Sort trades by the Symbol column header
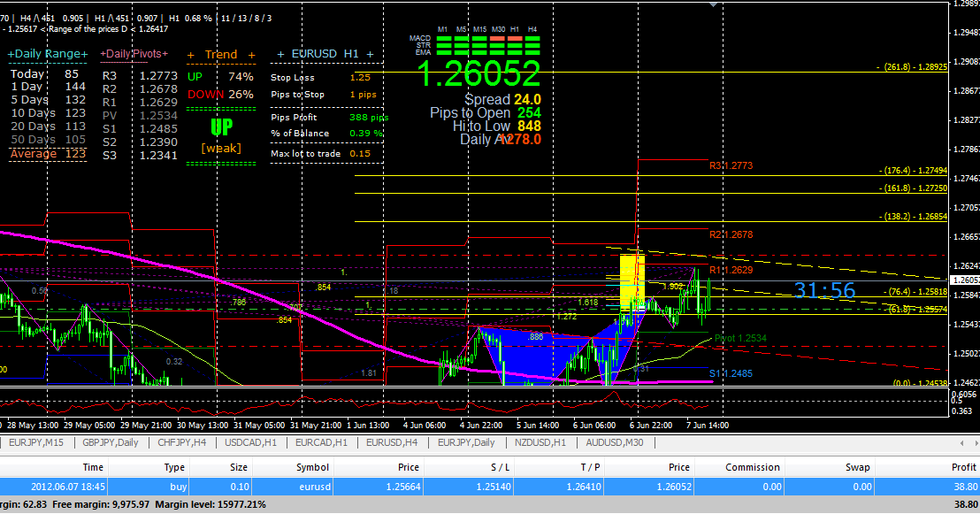Viewport: 980px width, 514px height. click(x=312, y=467)
